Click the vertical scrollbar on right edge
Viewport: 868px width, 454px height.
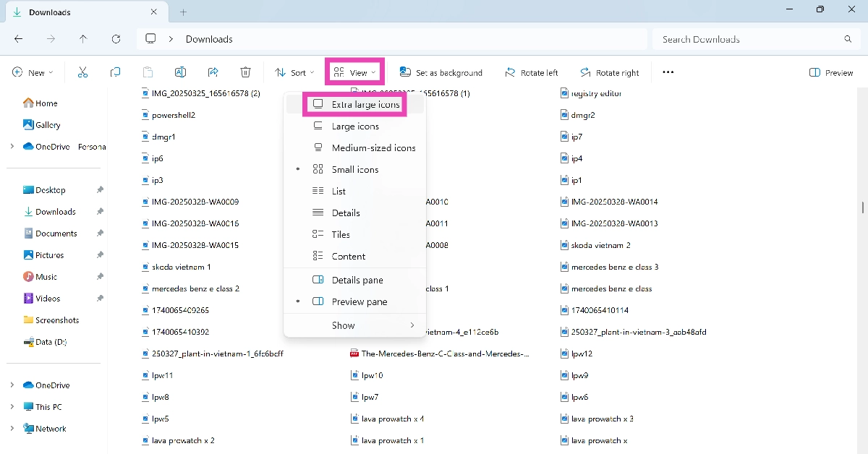coord(862,207)
